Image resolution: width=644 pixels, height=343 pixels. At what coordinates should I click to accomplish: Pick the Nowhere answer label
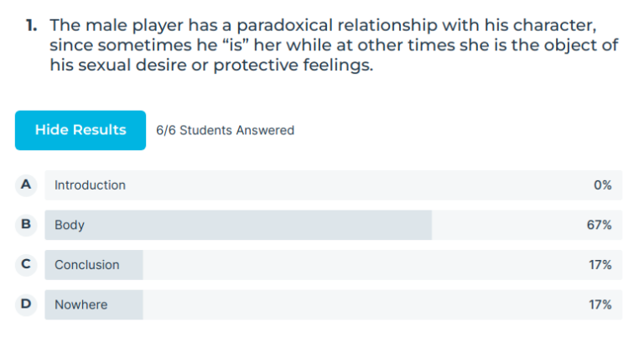[x=80, y=304]
